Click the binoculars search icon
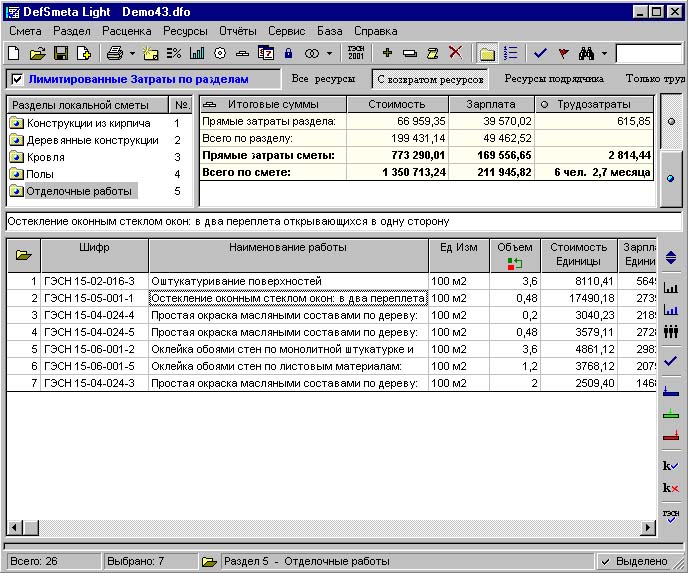The width and height of the screenshot is (688, 573). pos(587,53)
